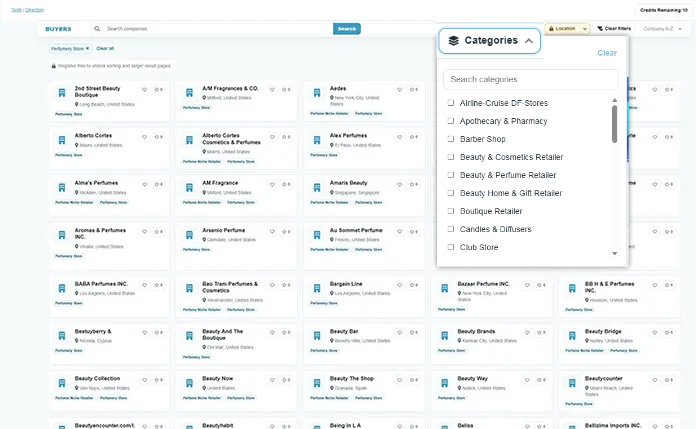Click the categories list scrollbar thumb
The image size is (696, 429).
(x=614, y=124)
